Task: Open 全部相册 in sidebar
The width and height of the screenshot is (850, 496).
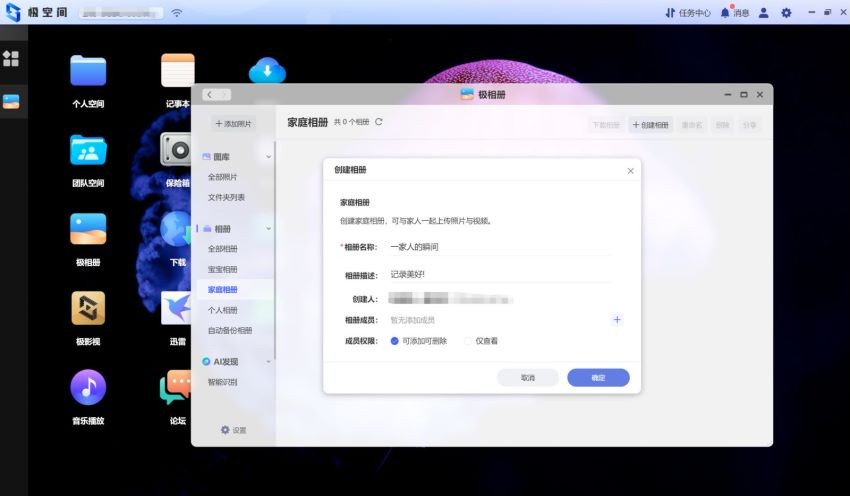Action: (x=223, y=249)
